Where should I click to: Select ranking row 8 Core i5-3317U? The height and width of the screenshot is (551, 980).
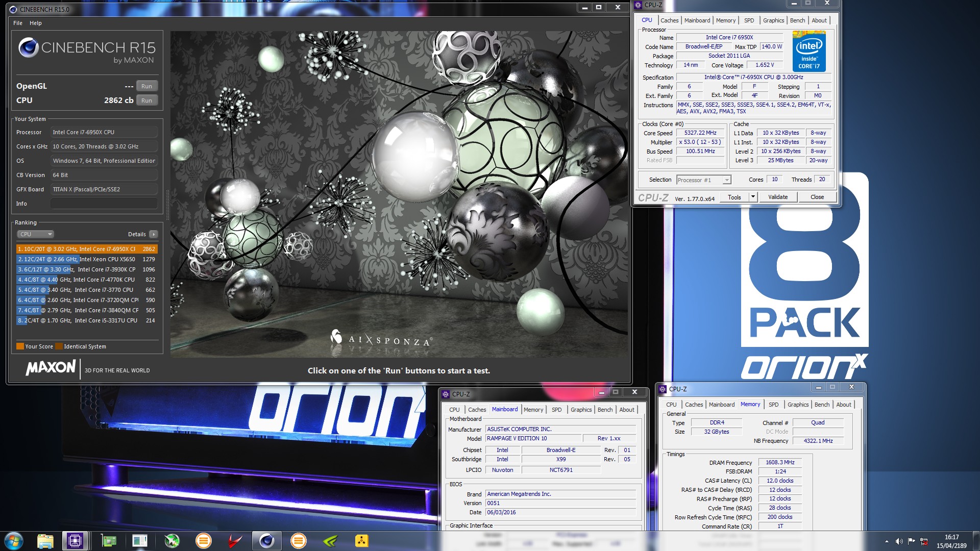87,320
